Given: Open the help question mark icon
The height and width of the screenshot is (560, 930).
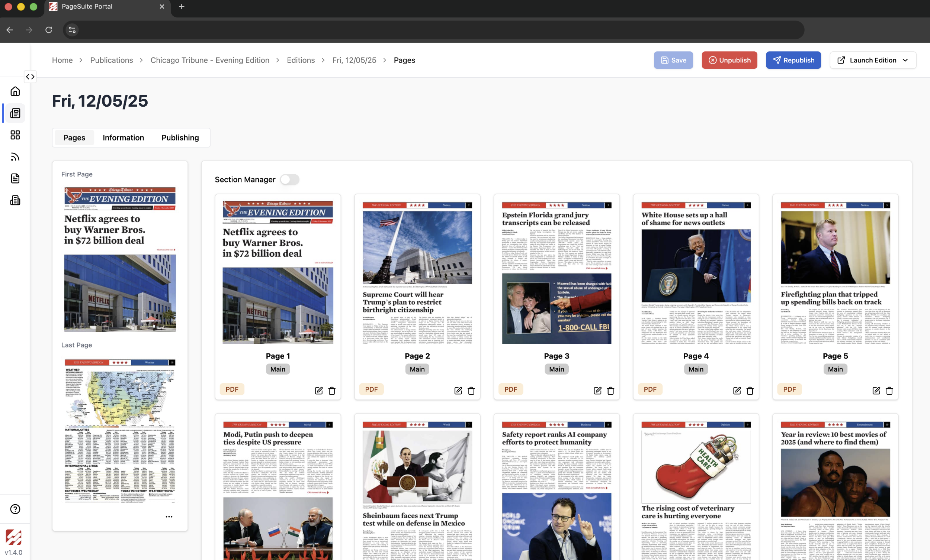Looking at the screenshot, I should 15,509.
